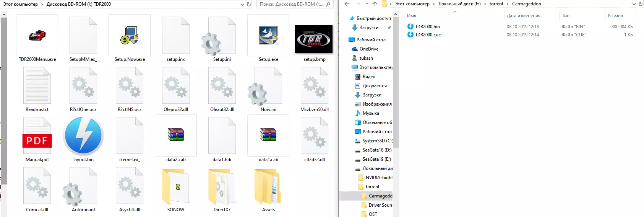Select the Msvbvm50.dll file icon

tap(315, 86)
